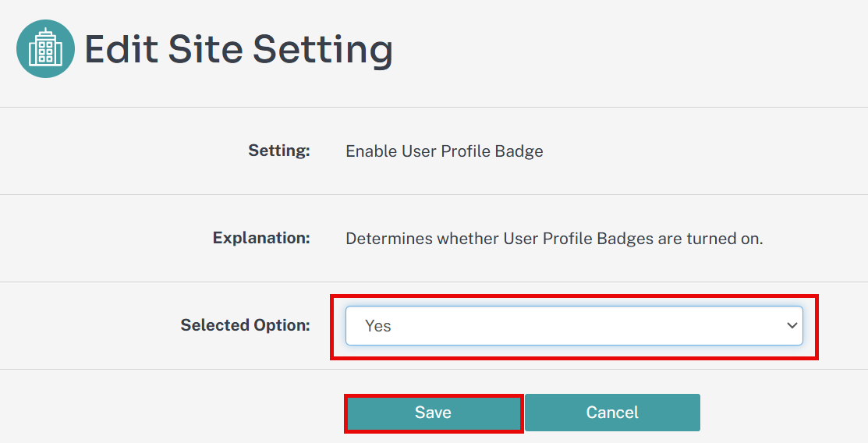Click the "Selected Option:" label
Viewport: 868px width, 443px height.
(x=245, y=325)
